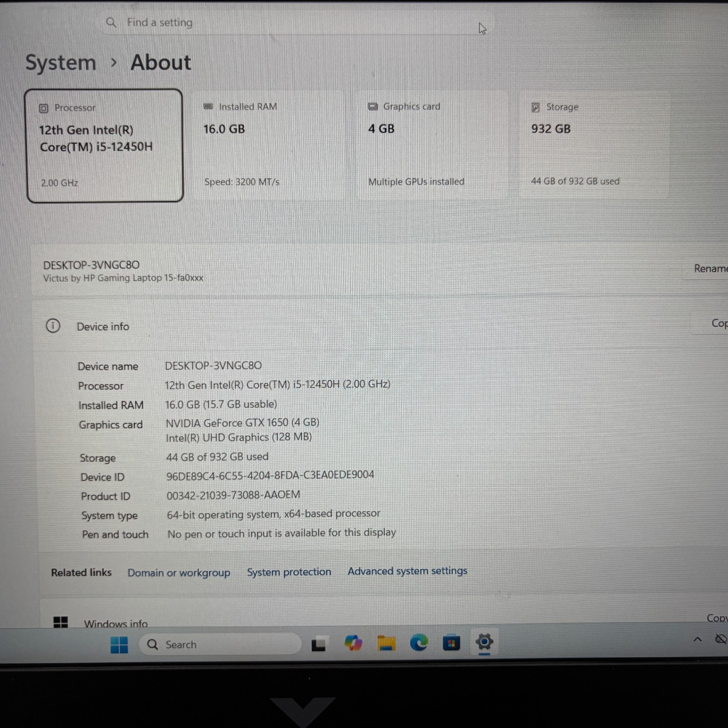Show hidden system tray icons chevron
728x728 pixels.
(697, 639)
